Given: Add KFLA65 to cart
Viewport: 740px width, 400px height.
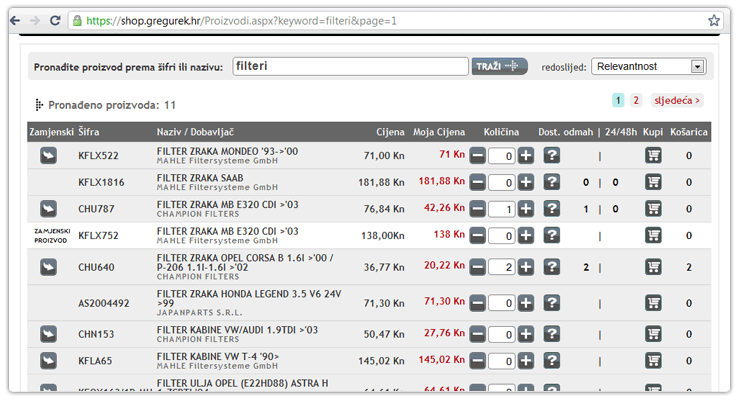Looking at the screenshot, I should point(653,361).
